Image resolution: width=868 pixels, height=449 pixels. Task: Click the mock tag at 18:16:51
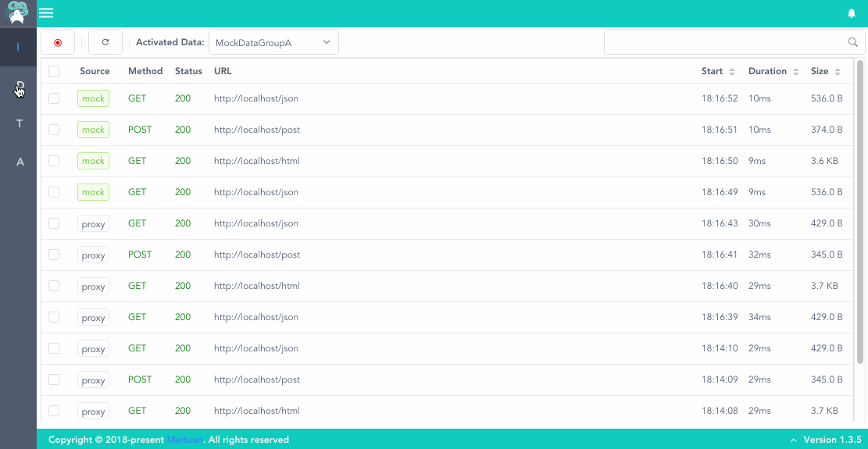tap(93, 130)
